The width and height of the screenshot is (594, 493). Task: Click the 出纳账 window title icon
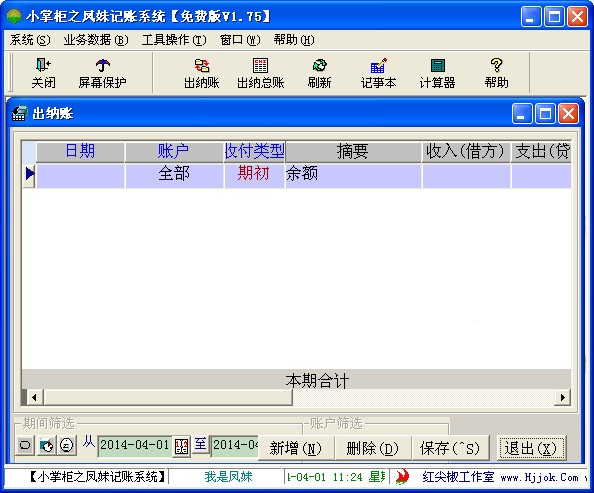coord(19,113)
